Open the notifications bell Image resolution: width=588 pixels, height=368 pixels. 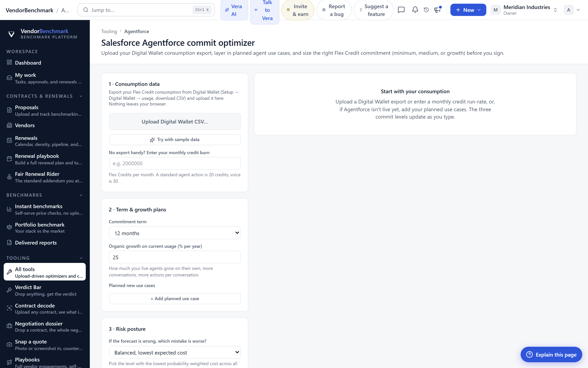[x=415, y=10]
